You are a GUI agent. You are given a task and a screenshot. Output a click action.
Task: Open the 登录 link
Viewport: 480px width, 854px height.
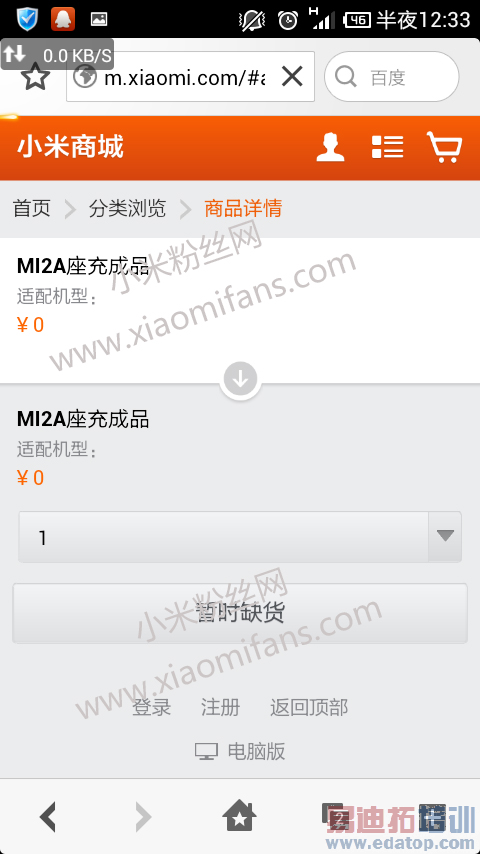151,707
